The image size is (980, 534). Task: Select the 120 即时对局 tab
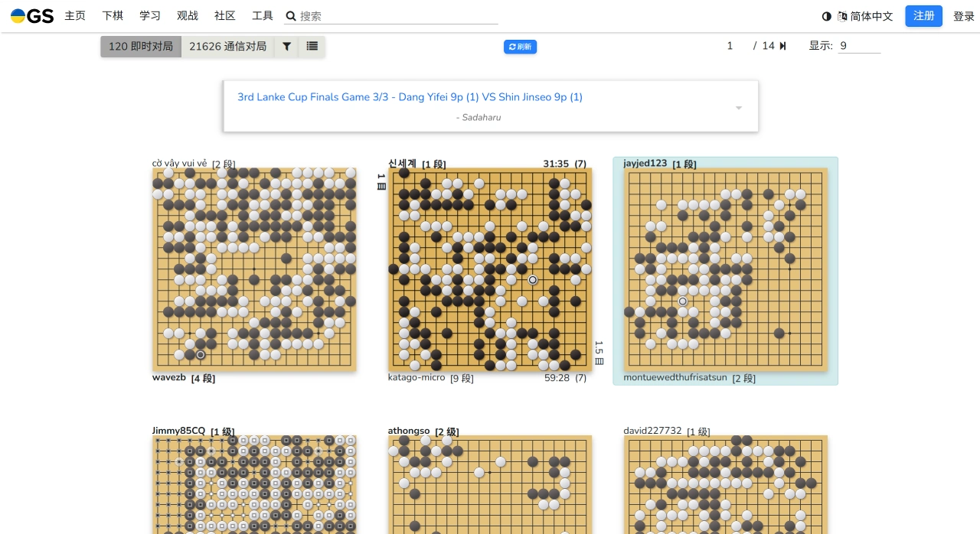[x=141, y=47]
